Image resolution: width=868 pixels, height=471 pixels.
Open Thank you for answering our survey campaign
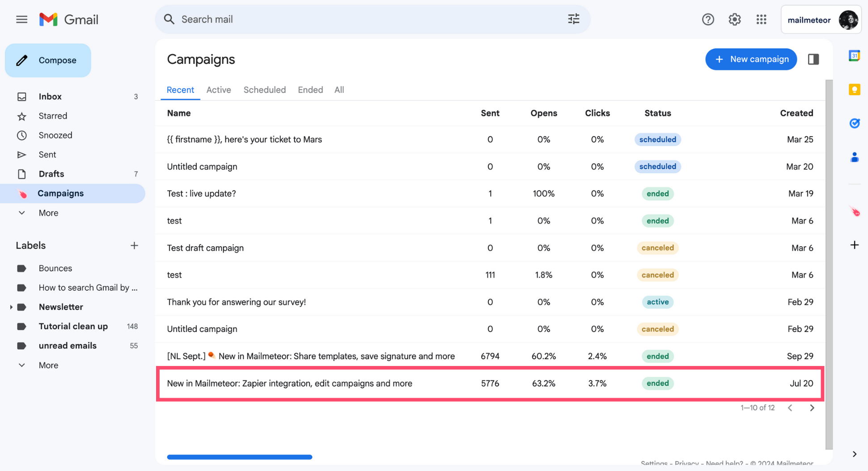(x=490, y=302)
